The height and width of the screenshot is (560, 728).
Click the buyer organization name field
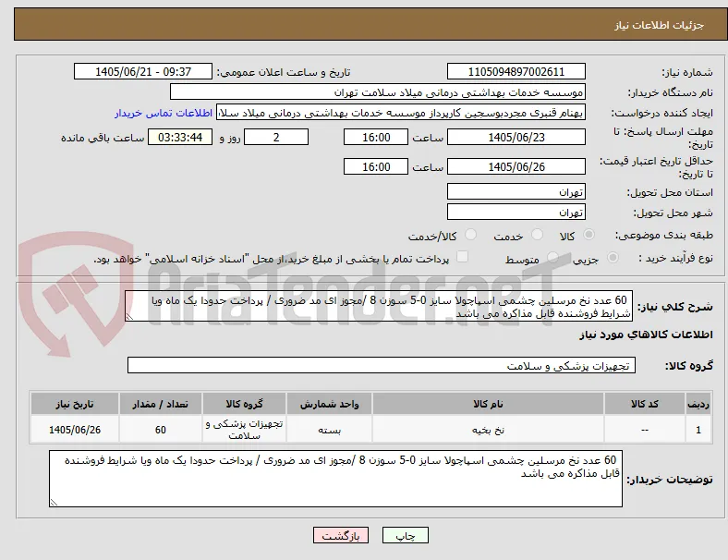point(378,91)
